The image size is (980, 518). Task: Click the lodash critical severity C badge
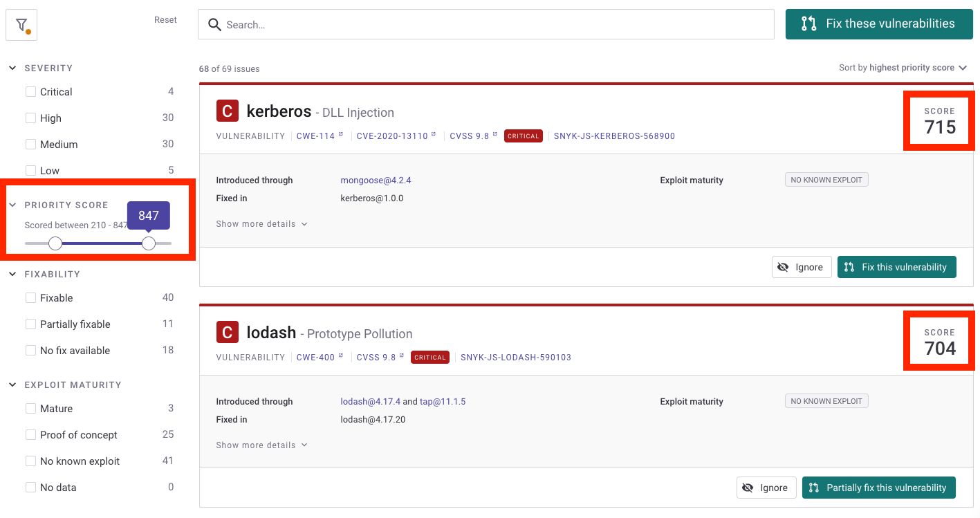click(x=228, y=332)
